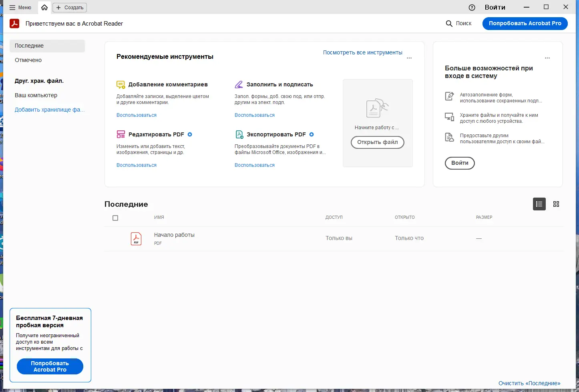The width and height of the screenshot is (579, 392).
Task: Click Воспользоваться under Заполнить и подписать
Action: click(255, 115)
